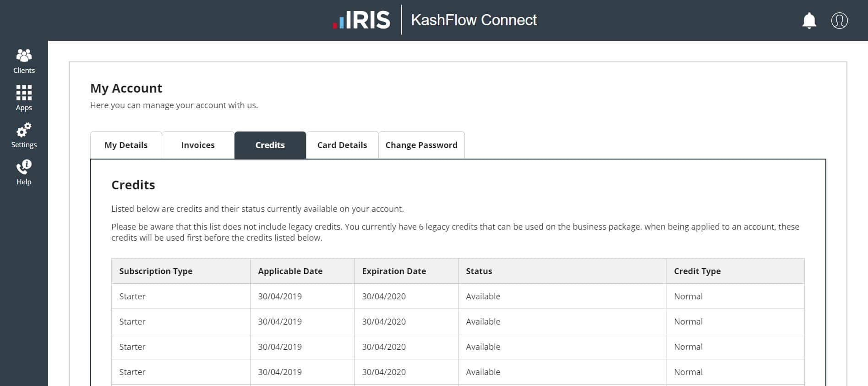Viewport: 868px width, 386px height.
Task: Click the Status column header
Action: pos(479,271)
